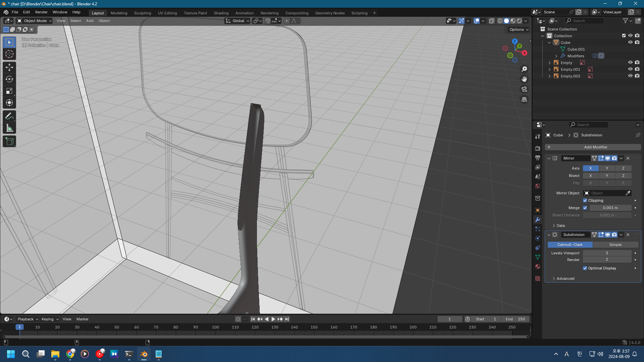The image size is (644, 362).
Task: Select the Catmull-Clark subdivision type
Action: (570, 245)
